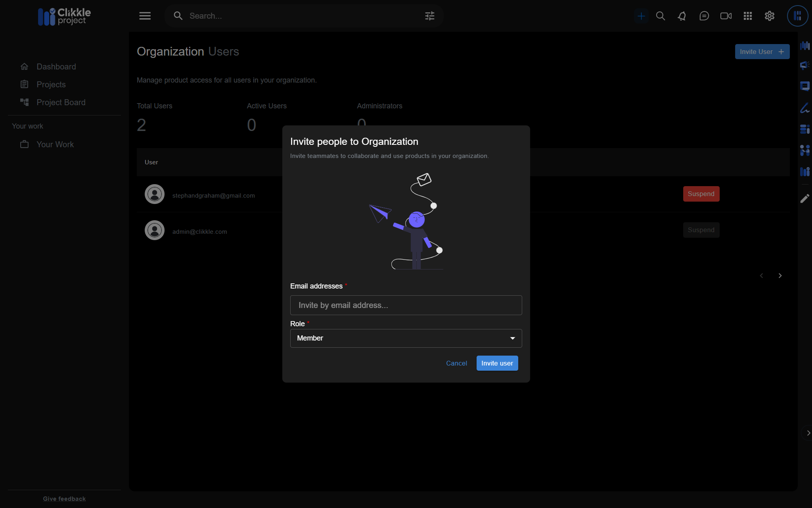Open search filter options icon
This screenshot has height=508, width=812.
coord(430,16)
